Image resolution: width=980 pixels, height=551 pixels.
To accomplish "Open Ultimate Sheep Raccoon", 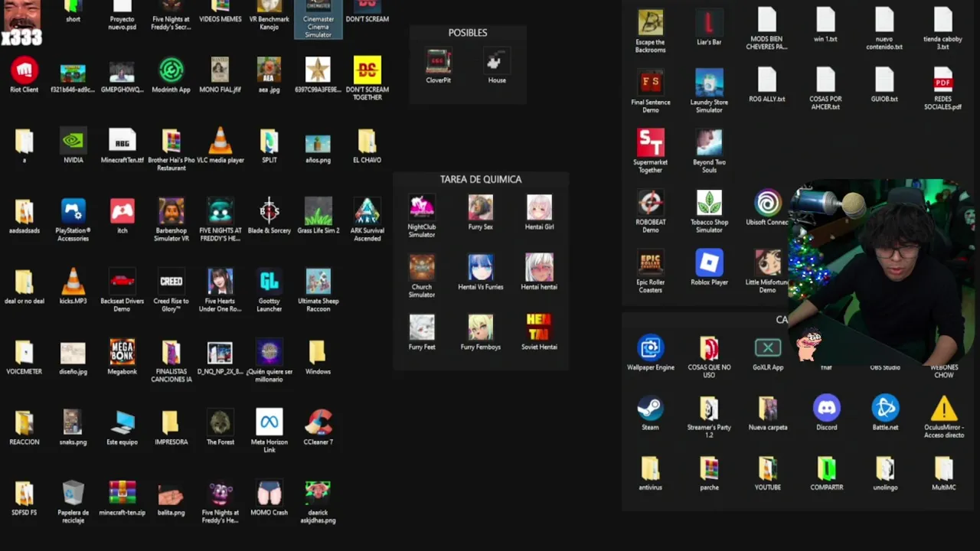I will click(318, 282).
